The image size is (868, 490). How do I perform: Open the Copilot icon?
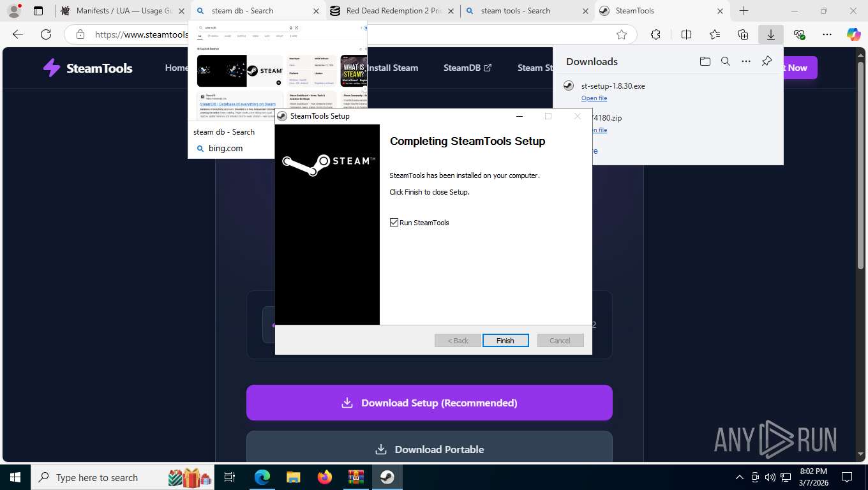pos(854,34)
